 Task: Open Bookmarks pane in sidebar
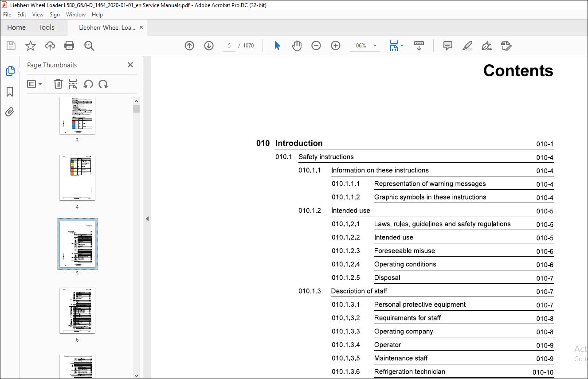pyautogui.click(x=10, y=92)
